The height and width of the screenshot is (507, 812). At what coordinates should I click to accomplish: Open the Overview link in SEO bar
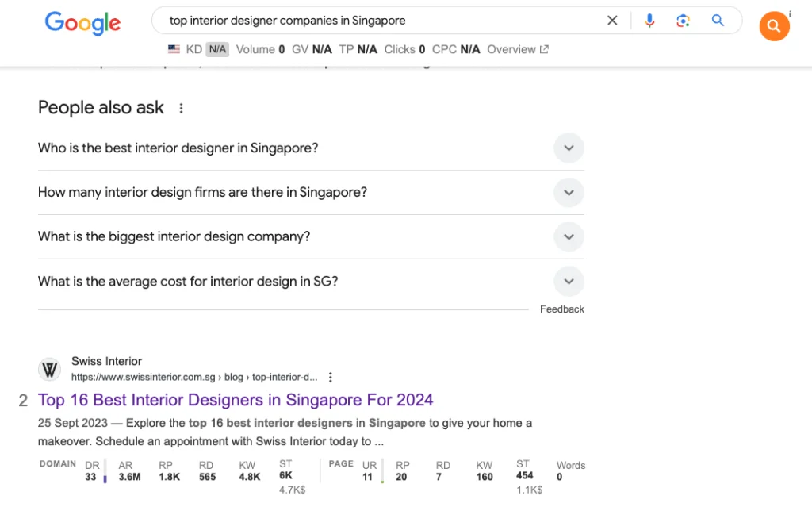(x=517, y=49)
